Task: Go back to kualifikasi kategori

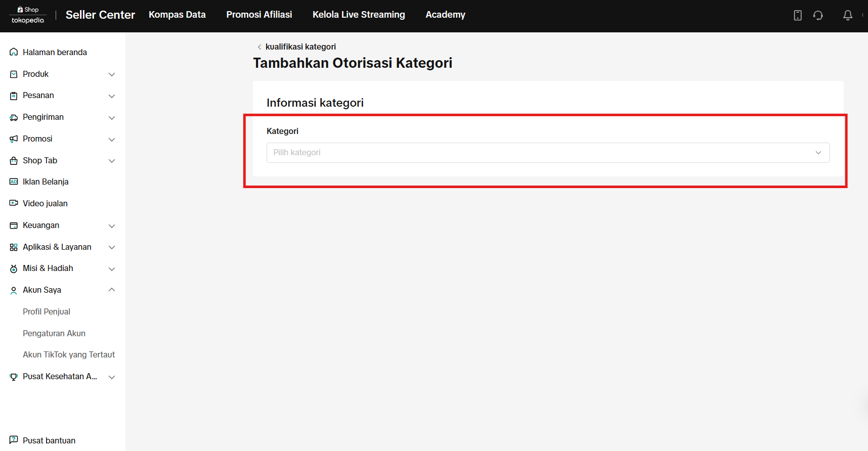Action: click(300, 47)
